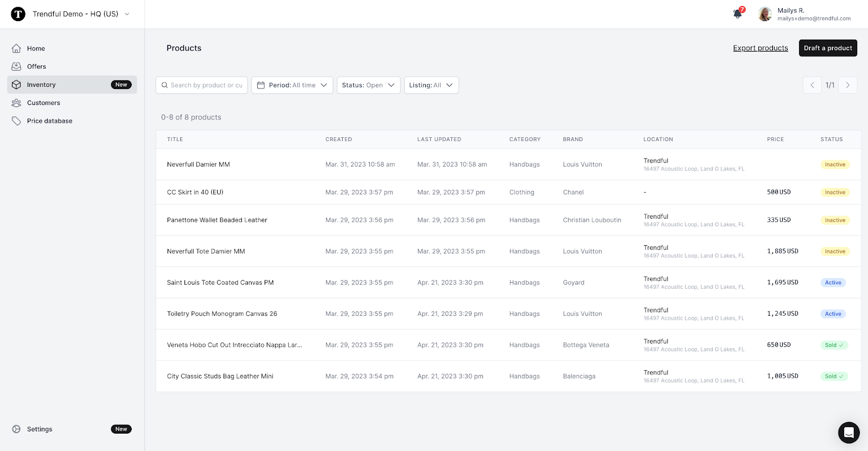Click the BRAND column header
Viewport: 868px width, 451px height.
573,139
